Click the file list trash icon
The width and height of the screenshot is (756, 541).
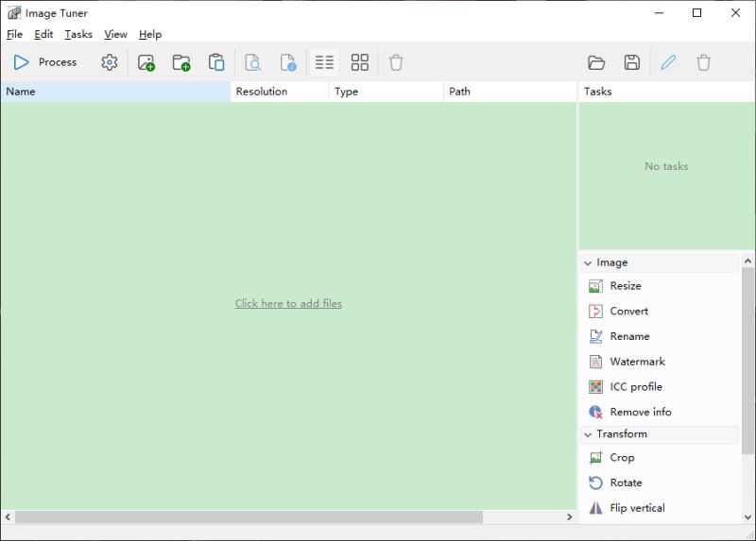396,62
